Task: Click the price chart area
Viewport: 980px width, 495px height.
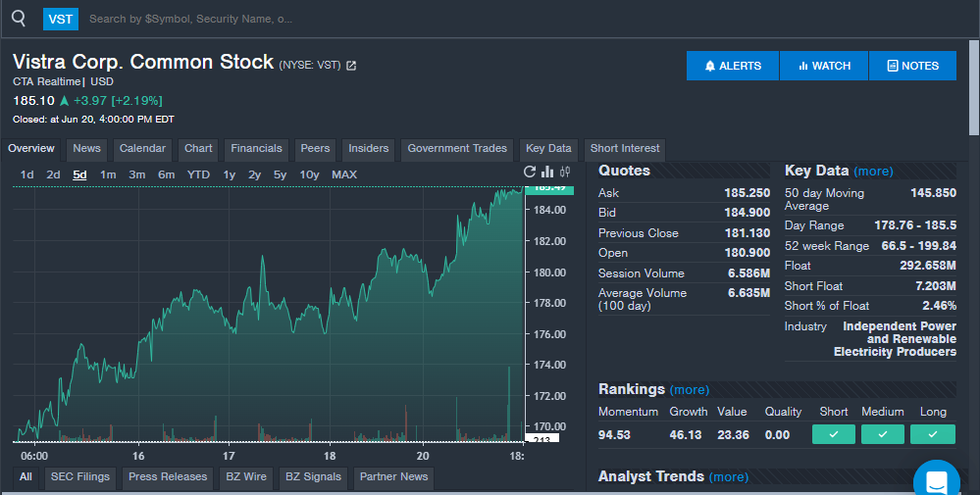Action: coord(269,312)
